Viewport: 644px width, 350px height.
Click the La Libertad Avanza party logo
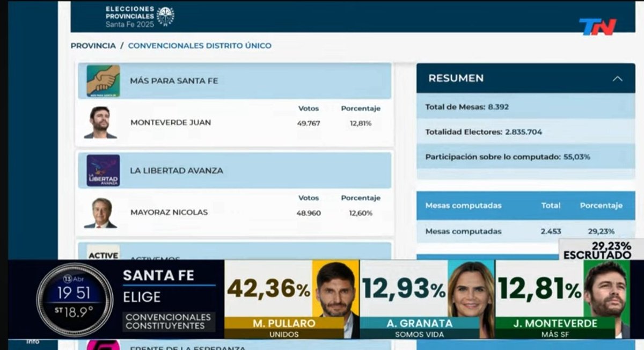coord(104,171)
